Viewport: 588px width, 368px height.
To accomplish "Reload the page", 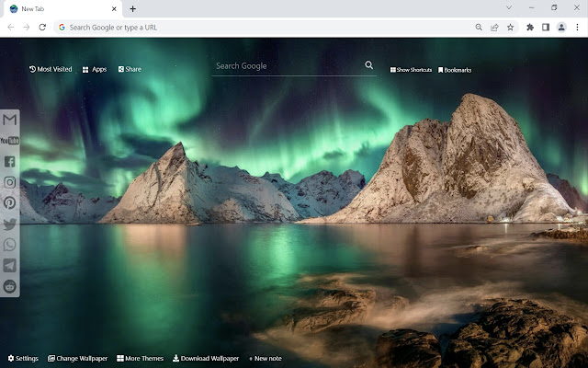I will [42, 27].
